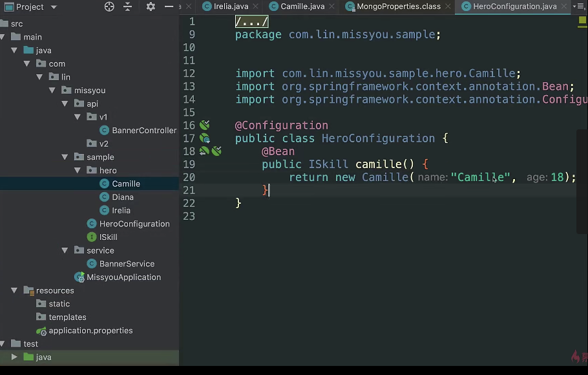Click the "Camille" string literal

pos(480,177)
